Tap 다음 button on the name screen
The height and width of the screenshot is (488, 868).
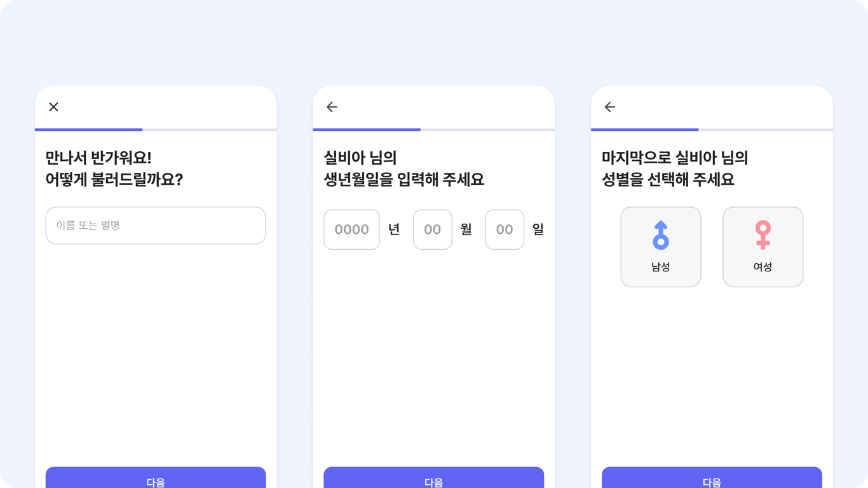(156, 478)
